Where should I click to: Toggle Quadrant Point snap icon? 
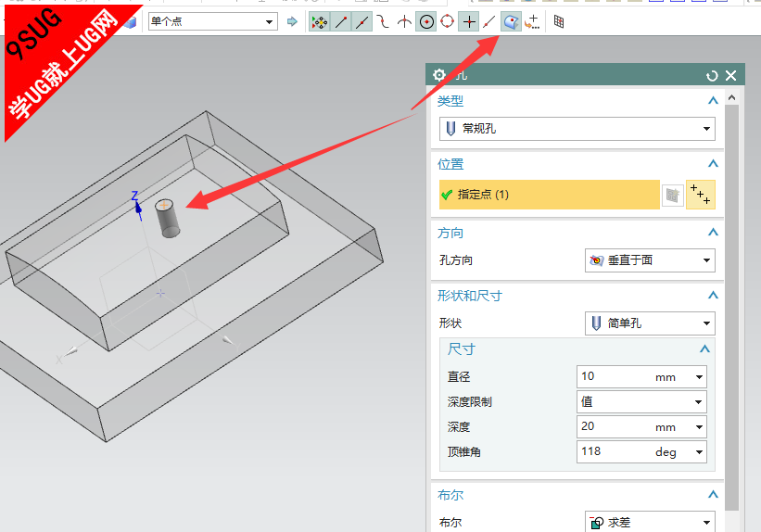(447, 22)
